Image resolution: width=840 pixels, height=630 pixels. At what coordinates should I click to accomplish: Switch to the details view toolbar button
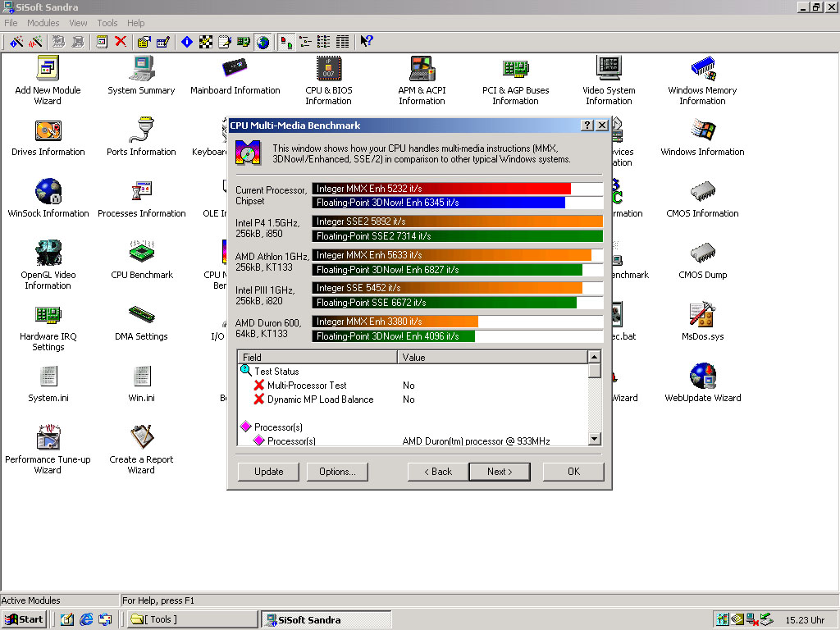pos(342,42)
